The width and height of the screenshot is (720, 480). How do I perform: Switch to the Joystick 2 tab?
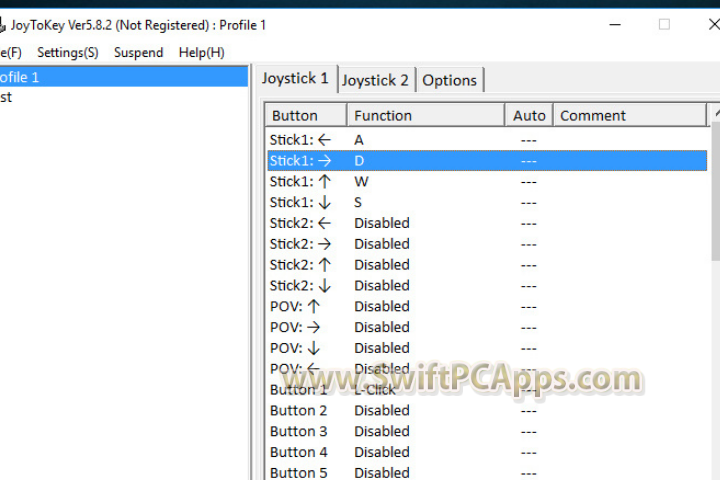pos(376,80)
